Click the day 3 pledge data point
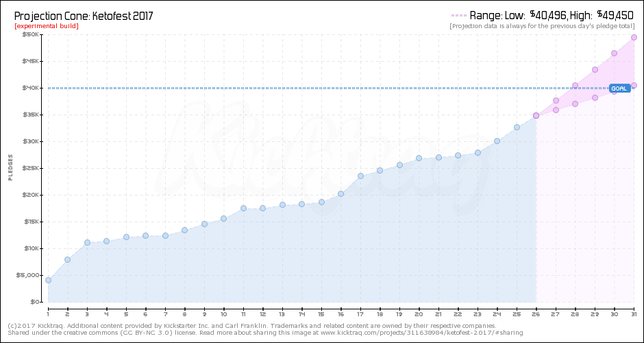644x343 pixels. tap(87, 242)
